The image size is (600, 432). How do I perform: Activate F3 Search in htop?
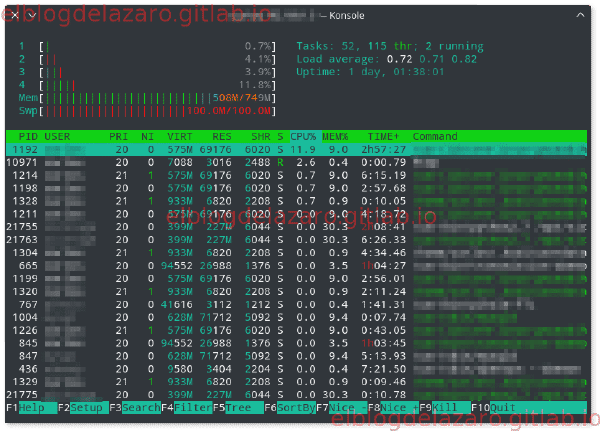135,408
